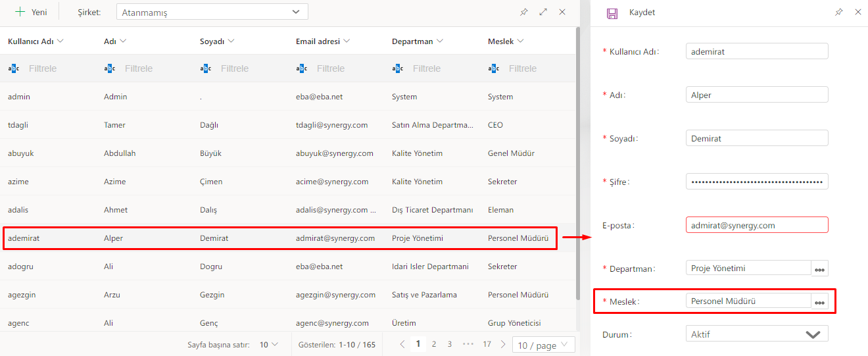Click the plus icon for Yeni
This screenshot has width=868, height=356.
(x=20, y=12)
